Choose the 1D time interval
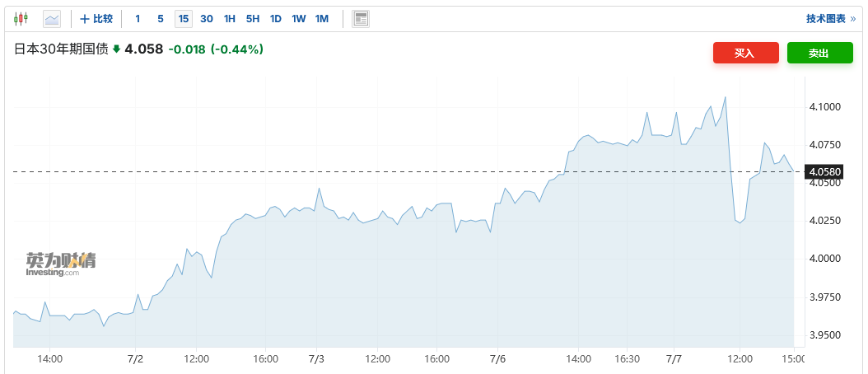This screenshot has width=868, height=374. tap(276, 19)
